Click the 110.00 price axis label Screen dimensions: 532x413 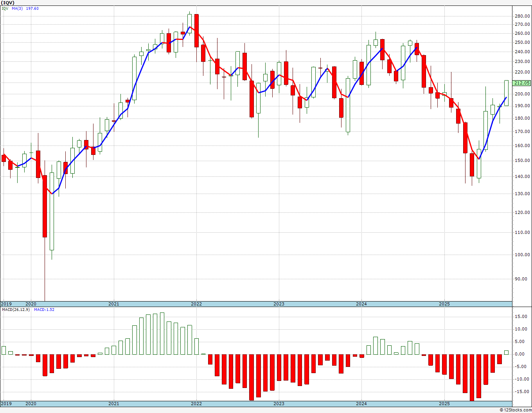coord(523,233)
